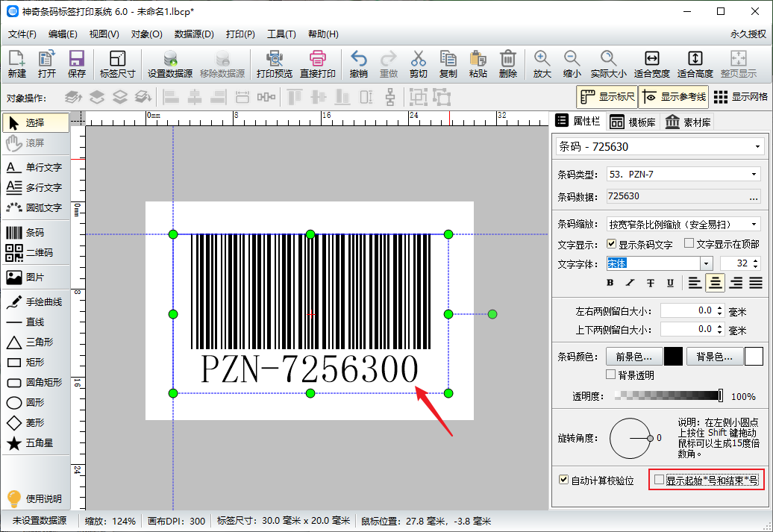Toggle the 显示标尺 ruler display
The image size is (773, 532).
607,97
